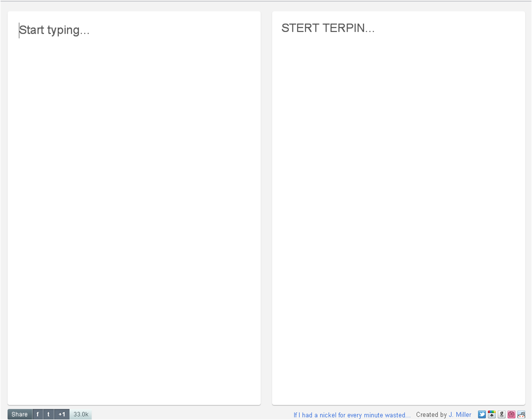Click empty area of right output panel
The width and height of the screenshot is (532, 420).
tap(398, 209)
